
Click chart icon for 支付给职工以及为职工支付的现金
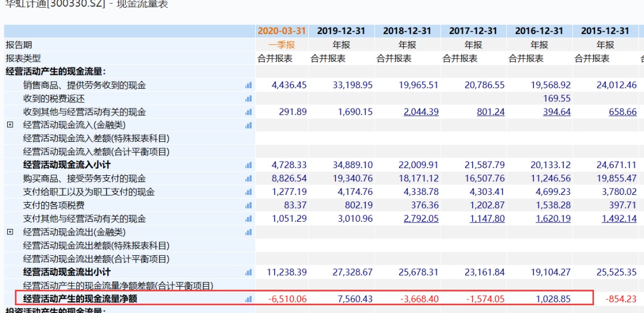click(249, 192)
